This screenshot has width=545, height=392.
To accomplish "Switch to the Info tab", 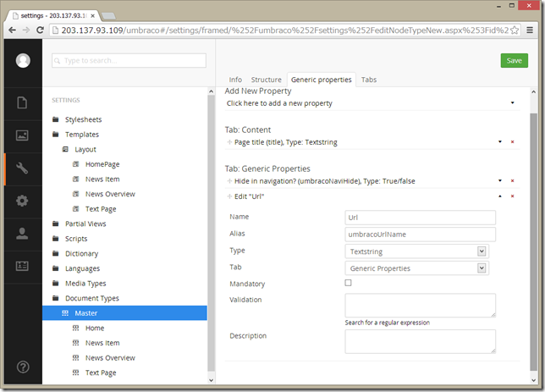I will 235,80.
